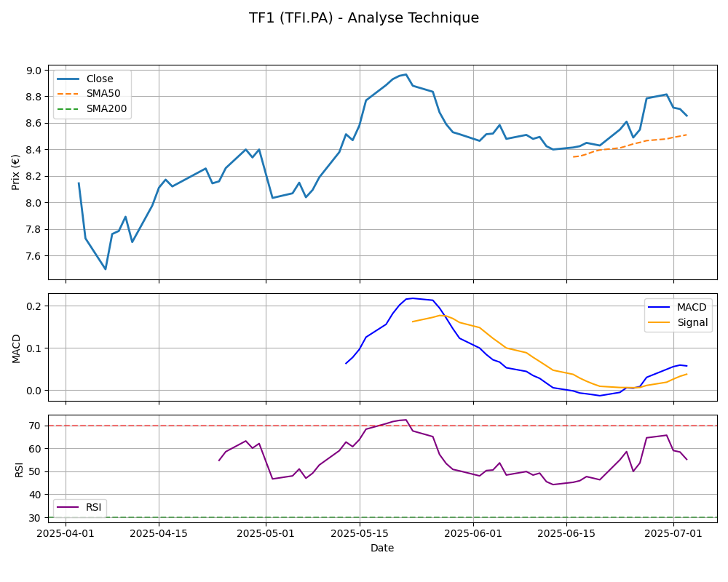Select the "2025-04-01" date tick label

[x=66, y=533]
